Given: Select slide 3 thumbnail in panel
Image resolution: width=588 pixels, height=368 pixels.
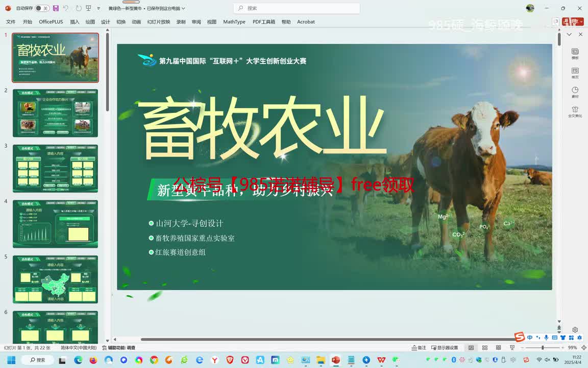Looking at the screenshot, I should click(x=56, y=168).
